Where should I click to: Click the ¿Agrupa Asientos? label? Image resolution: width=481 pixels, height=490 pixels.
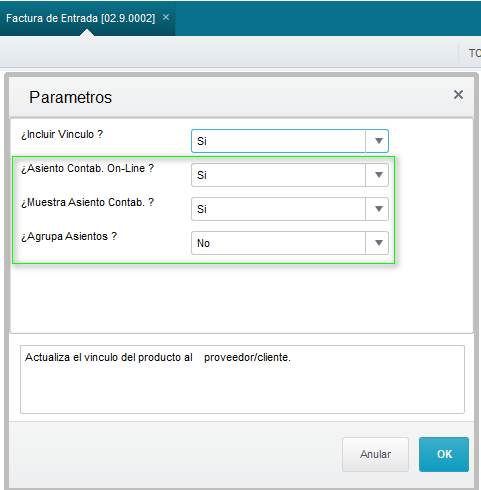pyautogui.click(x=69, y=236)
